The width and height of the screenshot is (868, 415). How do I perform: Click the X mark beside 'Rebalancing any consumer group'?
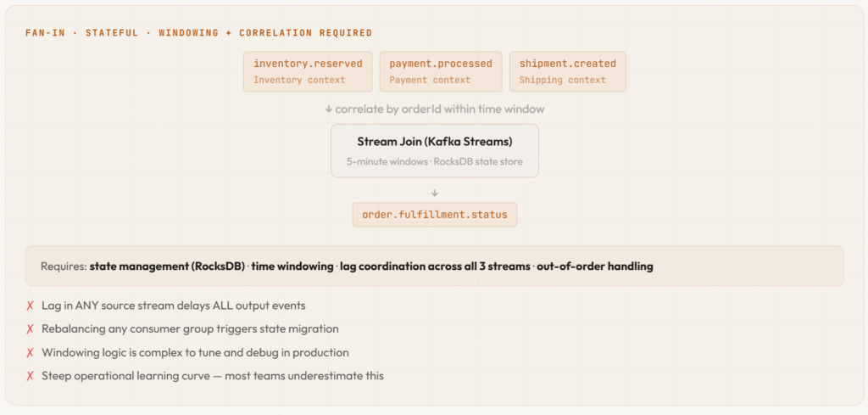click(x=31, y=329)
